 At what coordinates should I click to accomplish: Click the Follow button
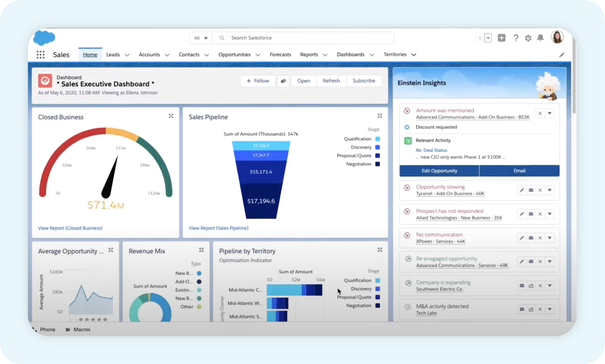pos(258,81)
